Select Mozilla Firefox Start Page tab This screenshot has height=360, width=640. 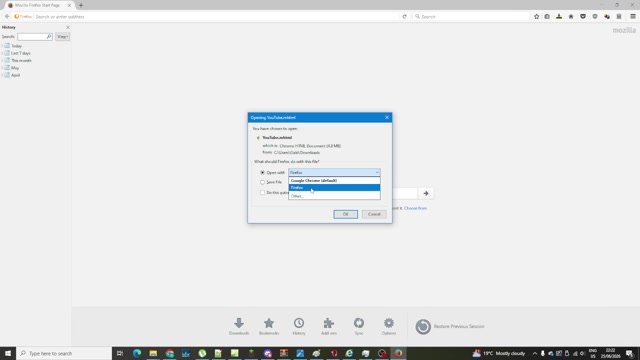click(39, 5)
